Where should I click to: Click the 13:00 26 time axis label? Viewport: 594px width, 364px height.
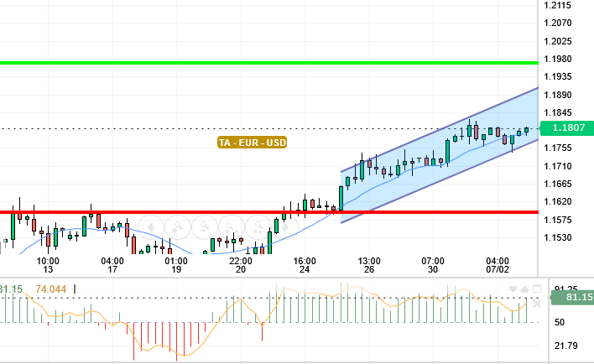(x=369, y=265)
